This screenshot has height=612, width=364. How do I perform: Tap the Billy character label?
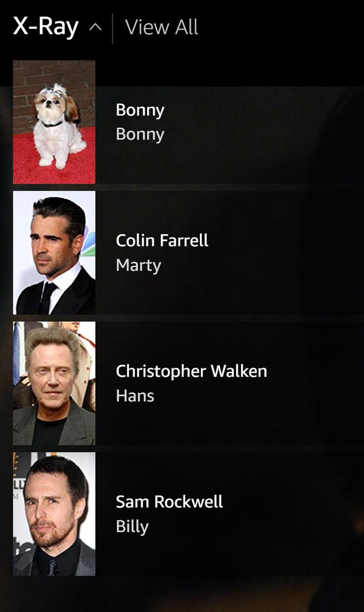[132, 527]
